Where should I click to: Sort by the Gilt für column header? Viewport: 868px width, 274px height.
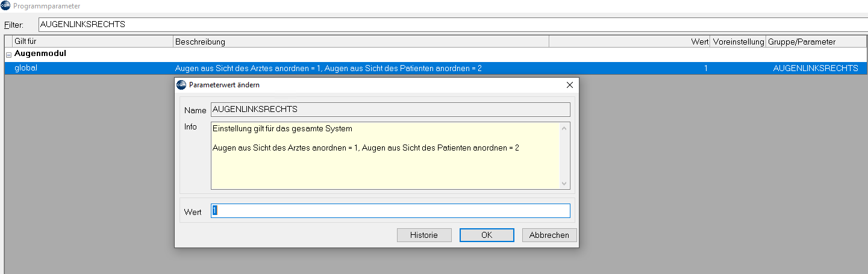point(93,42)
